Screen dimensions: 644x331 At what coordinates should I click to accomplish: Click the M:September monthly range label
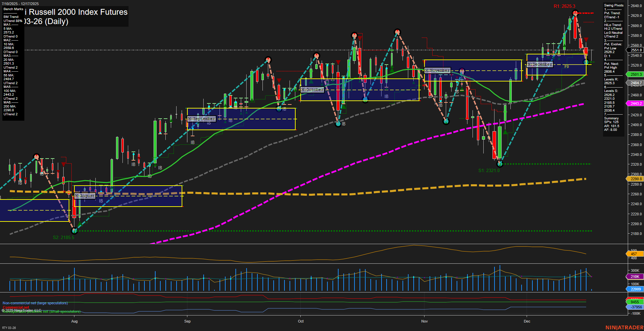201,119
